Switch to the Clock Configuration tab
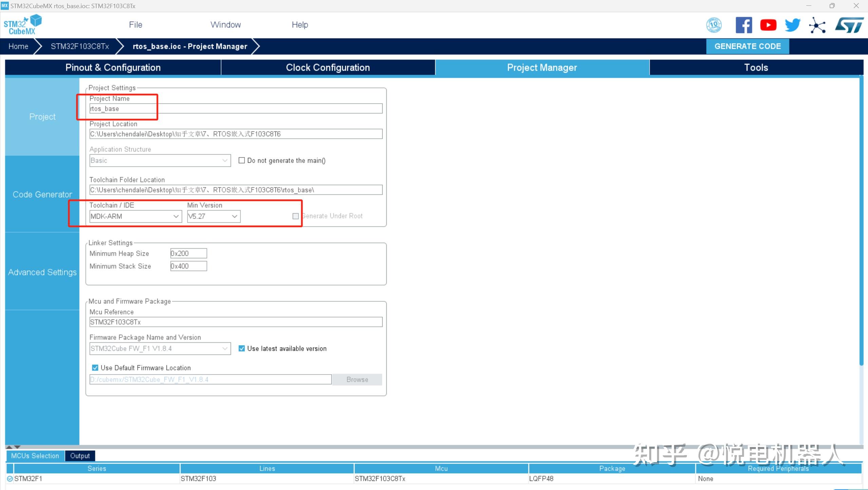This screenshot has height=490, width=868. pyautogui.click(x=328, y=67)
